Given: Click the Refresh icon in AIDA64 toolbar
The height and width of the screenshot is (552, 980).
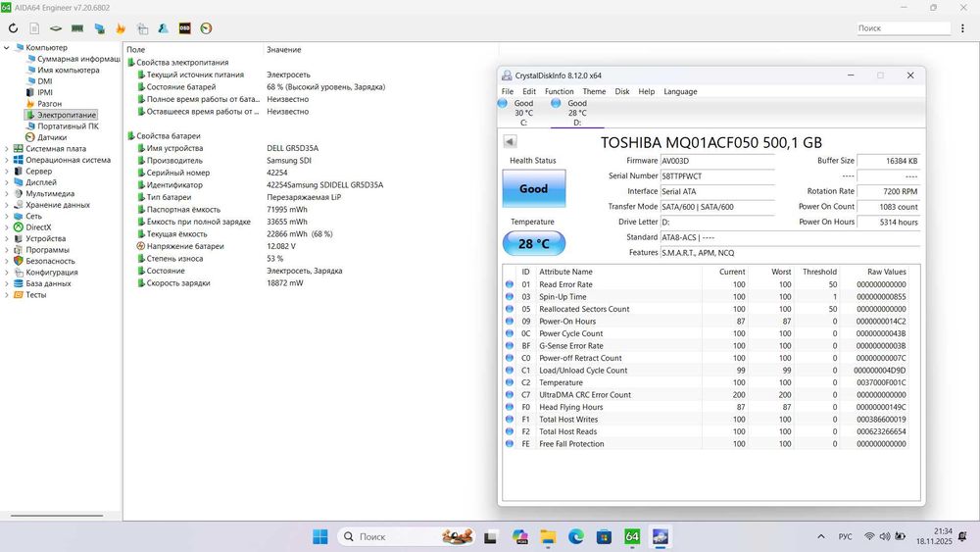Looking at the screenshot, I should tap(14, 28).
